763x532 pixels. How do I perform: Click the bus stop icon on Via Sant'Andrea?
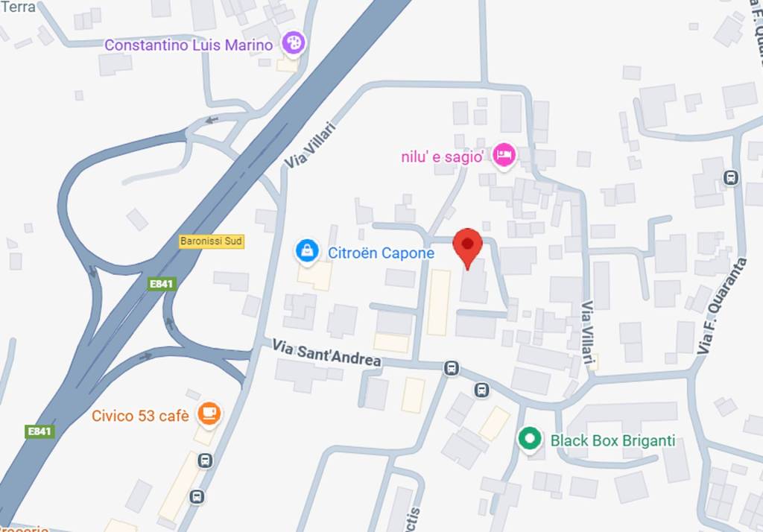pos(451,368)
